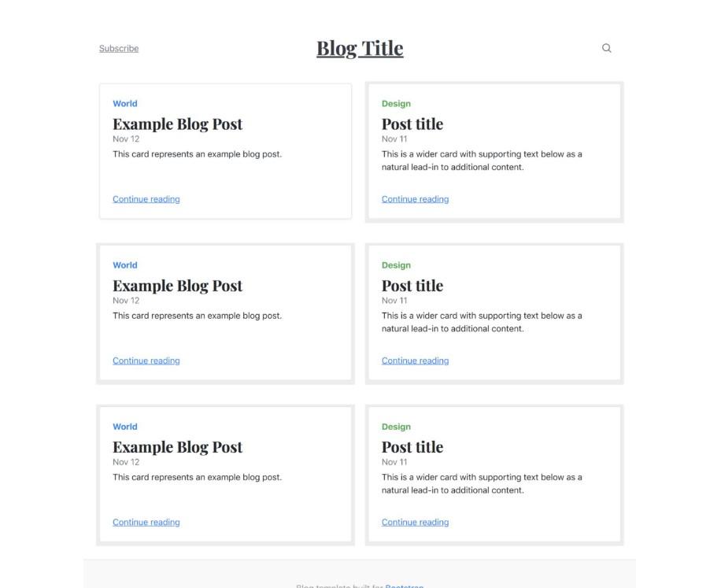Click the Subscribe link in the header

point(118,48)
